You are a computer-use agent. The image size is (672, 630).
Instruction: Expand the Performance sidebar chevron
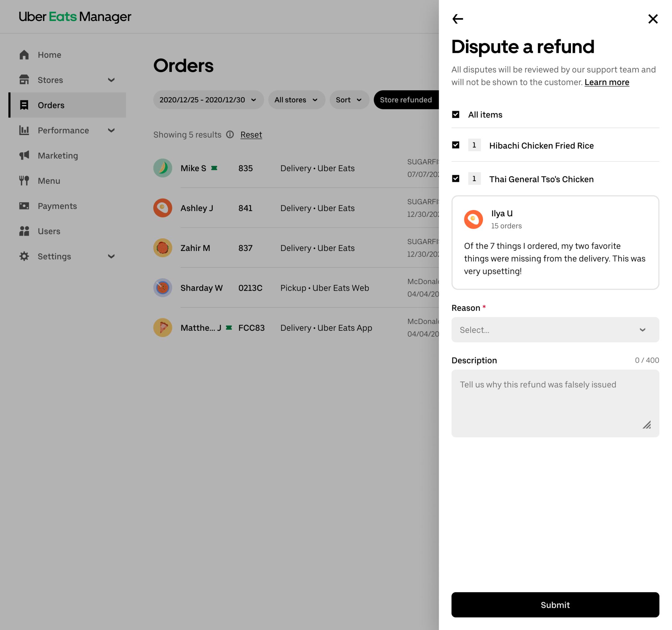point(111,130)
